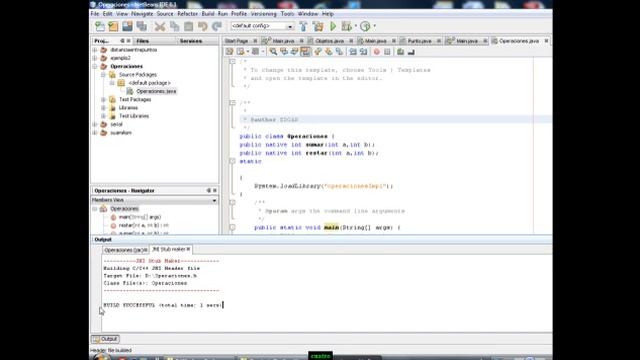Collapse the default package node

(x=112, y=83)
